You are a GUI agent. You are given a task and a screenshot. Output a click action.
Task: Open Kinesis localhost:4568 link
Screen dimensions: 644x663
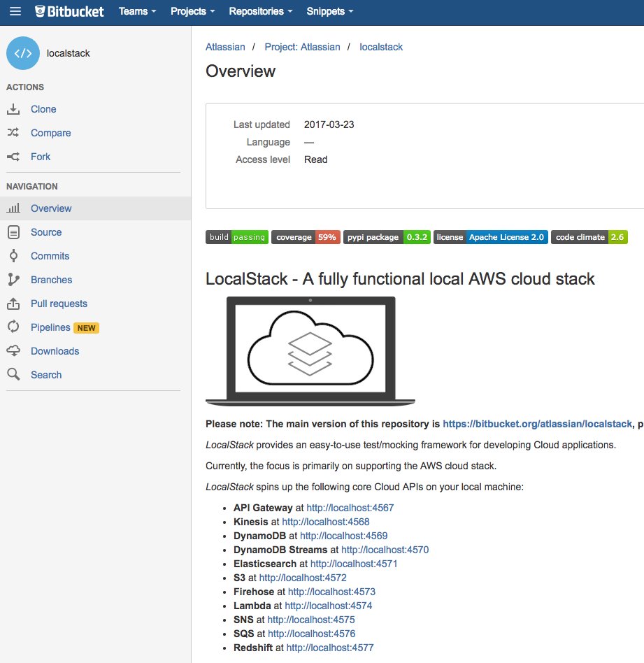click(x=326, y=522)
